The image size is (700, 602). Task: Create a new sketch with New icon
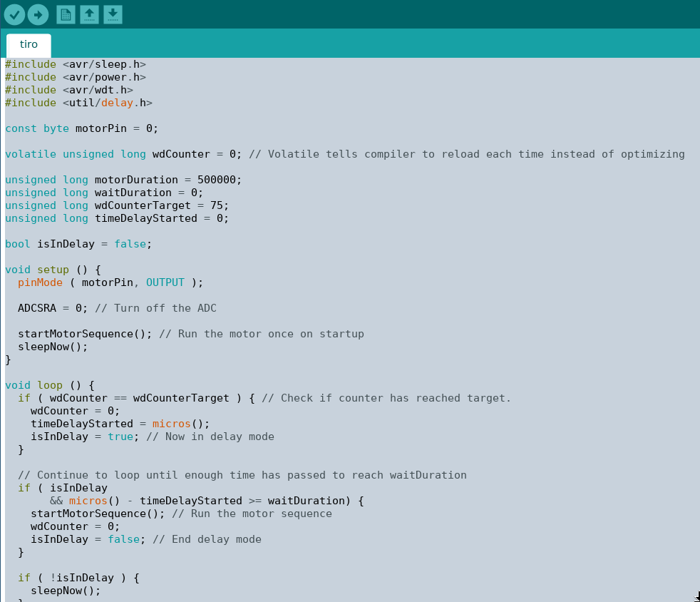(x=66, y=14)
